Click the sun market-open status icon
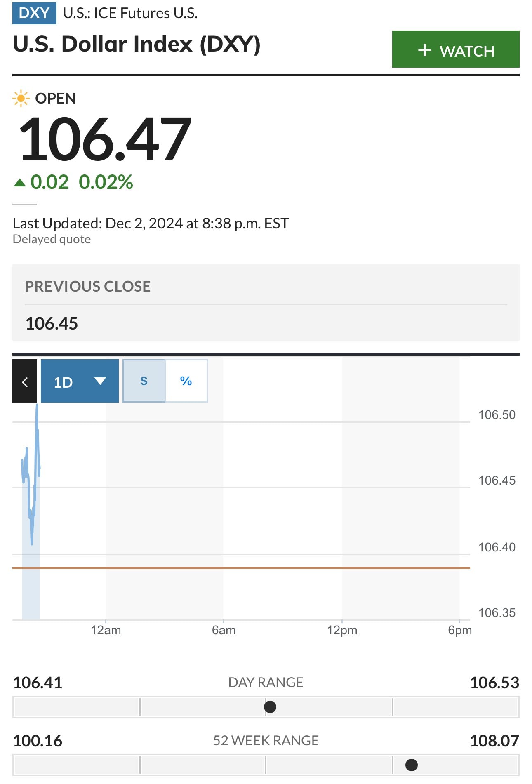Screen dimensions: 532x784 click(21, 99)
